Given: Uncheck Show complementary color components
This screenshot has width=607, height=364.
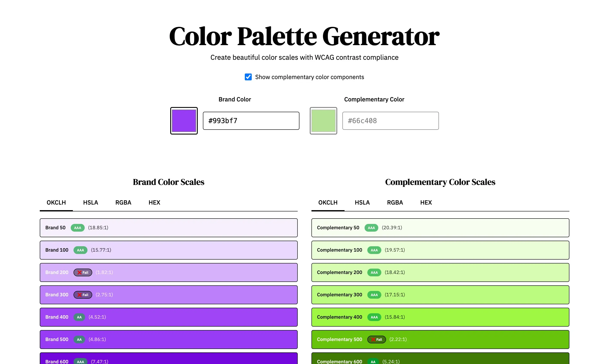Looking at the screenshot, I should 248,77.
